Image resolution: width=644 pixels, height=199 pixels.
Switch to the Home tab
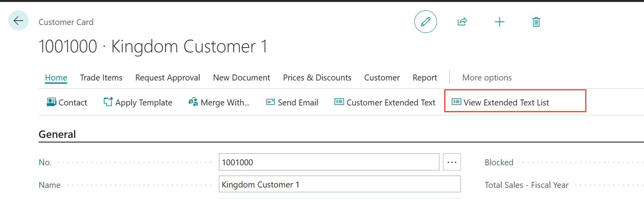(56, 78)
